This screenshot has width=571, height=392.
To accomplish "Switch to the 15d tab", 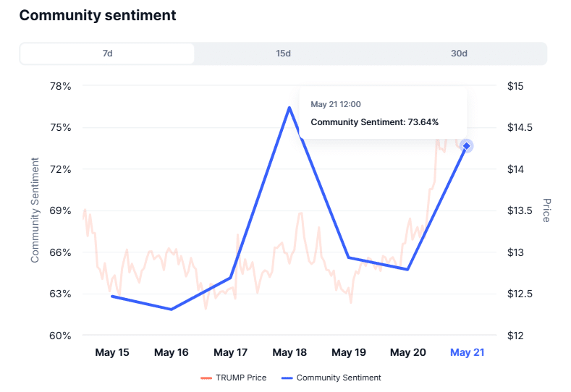I will click(283, 54).
